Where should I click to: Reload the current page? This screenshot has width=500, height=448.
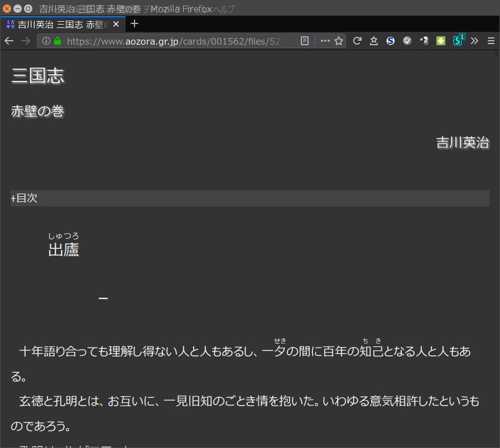(357, 41)
